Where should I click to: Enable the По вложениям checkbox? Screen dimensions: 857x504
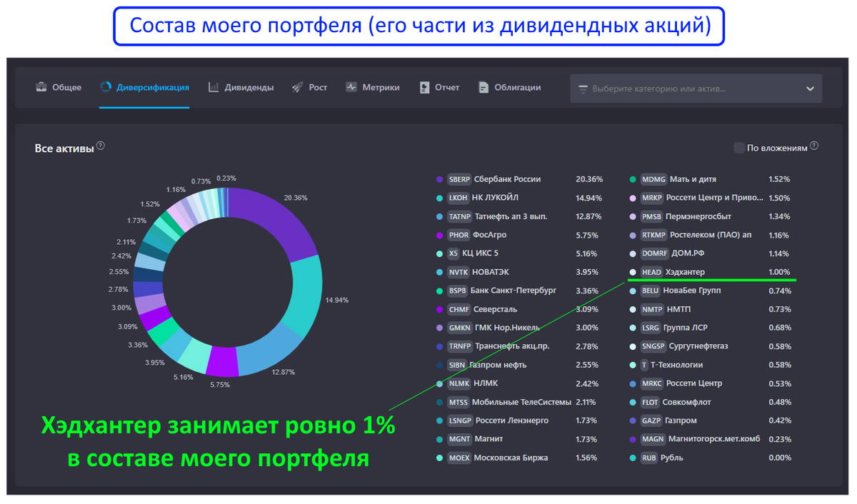pos(739,148)
